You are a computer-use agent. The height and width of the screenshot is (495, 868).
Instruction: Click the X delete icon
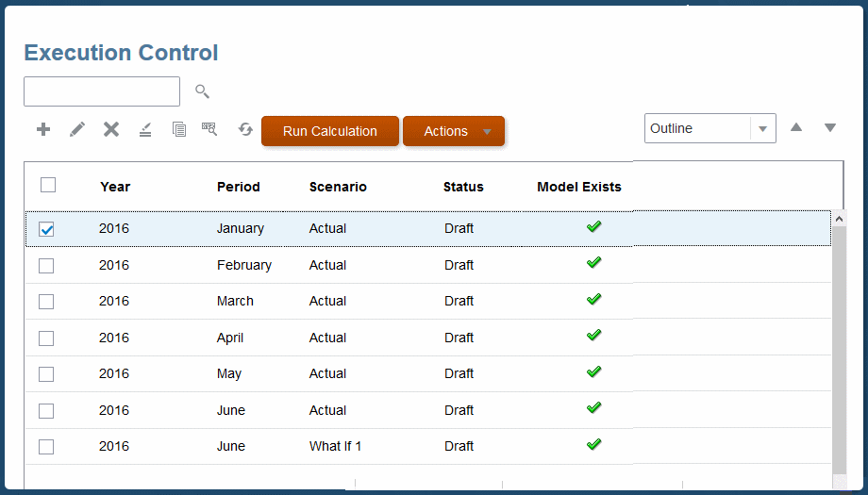[x=111, y=129]
